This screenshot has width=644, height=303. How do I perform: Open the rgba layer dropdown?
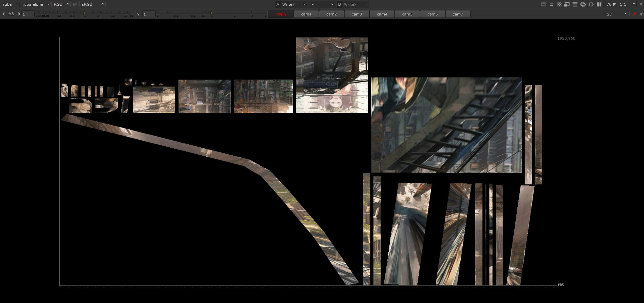(x=10, y=4)
